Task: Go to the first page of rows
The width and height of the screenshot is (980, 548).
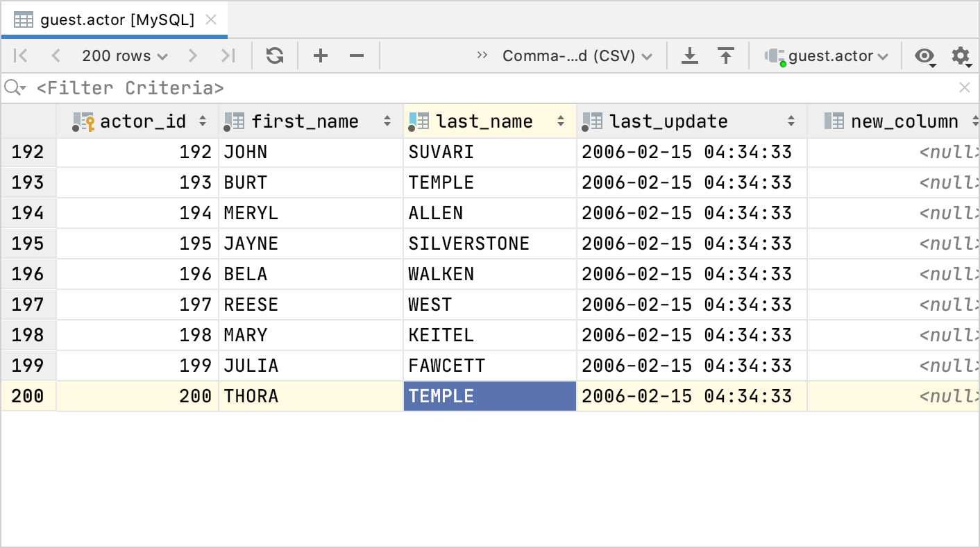Action: pyautogui.click(x=21, y=55)
